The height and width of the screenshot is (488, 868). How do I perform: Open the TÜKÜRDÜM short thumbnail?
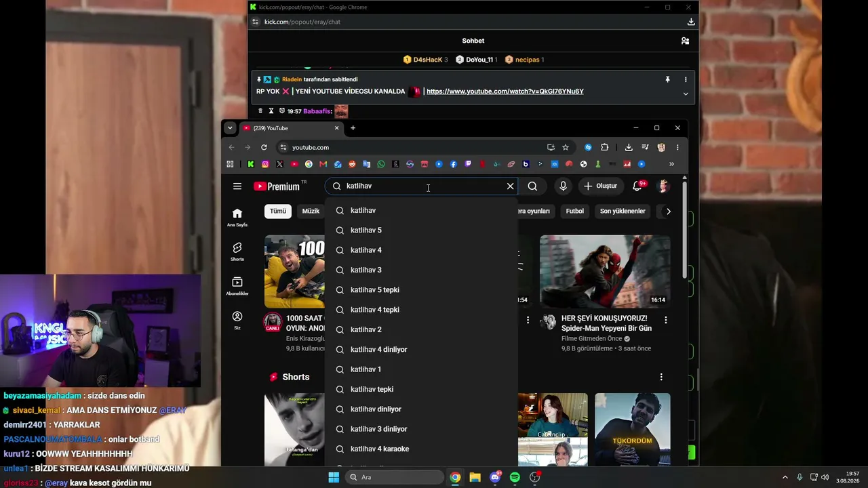(633, 429)
